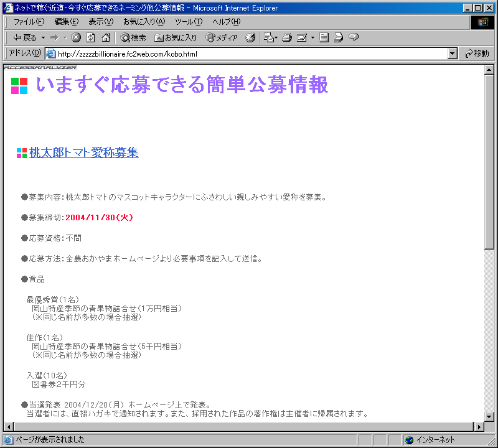
Task: Click the Stop loading icon
Action: tap(75, 38)
